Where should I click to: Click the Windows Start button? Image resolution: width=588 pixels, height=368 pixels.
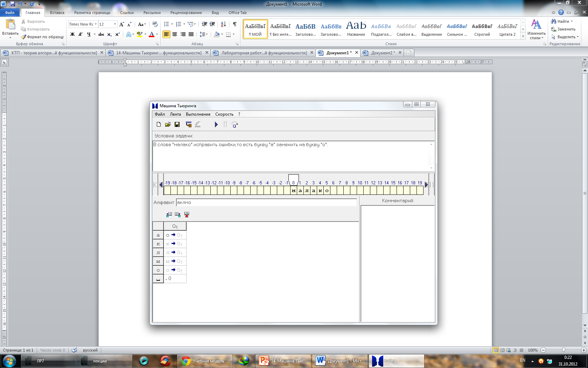(9, 361)
